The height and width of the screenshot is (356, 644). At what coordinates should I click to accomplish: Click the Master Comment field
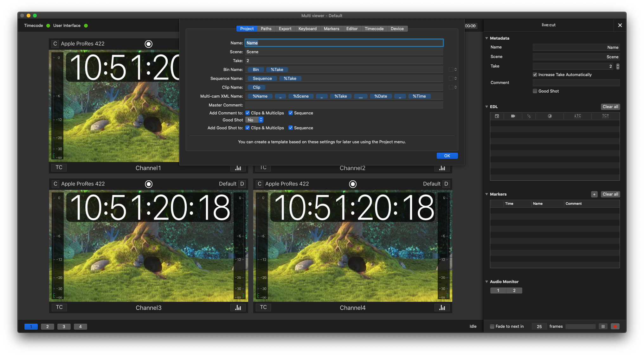pyautogui.click(x=344, y=105)
